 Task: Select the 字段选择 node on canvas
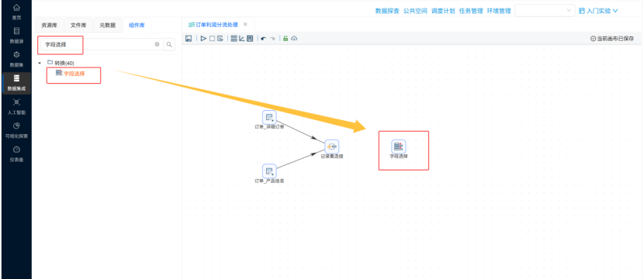[x=398, y=146]
